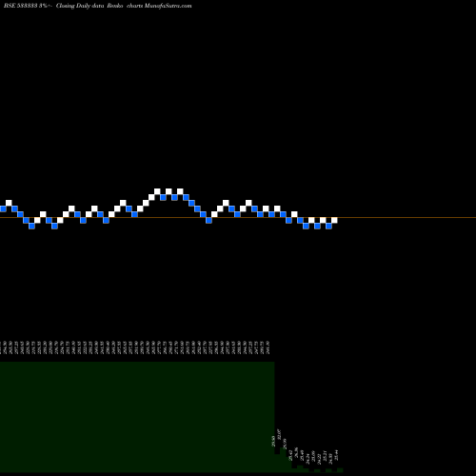Screen dimensions: 476x476
Task: Click the large green volume block
Action: point(137,417)
